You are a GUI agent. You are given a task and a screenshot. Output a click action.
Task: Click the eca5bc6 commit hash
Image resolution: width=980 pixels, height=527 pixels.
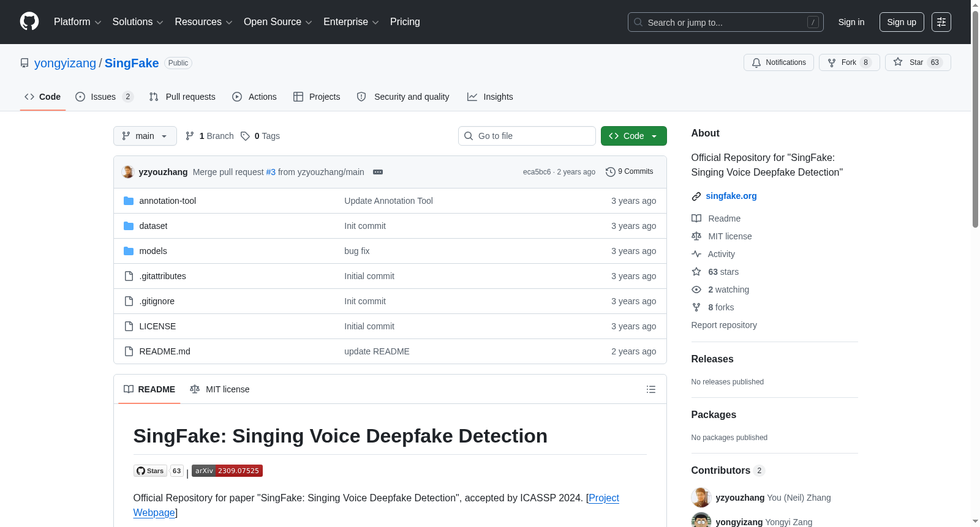pyautogui.click(x=537, y=172)
